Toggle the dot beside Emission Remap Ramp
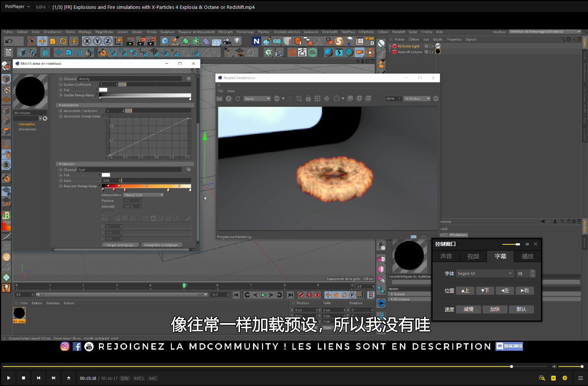The width and height of the screenshot is (588, 386). click(61, 186)
